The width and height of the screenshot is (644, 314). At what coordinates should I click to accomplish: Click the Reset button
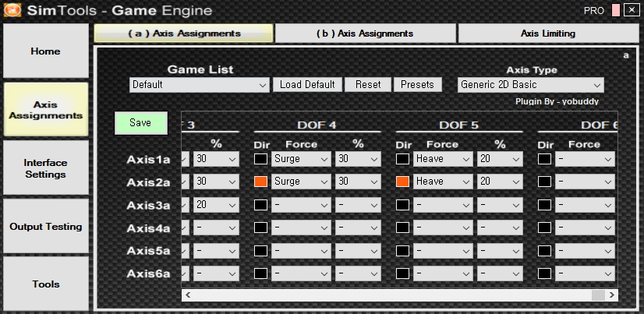(367, 85)
